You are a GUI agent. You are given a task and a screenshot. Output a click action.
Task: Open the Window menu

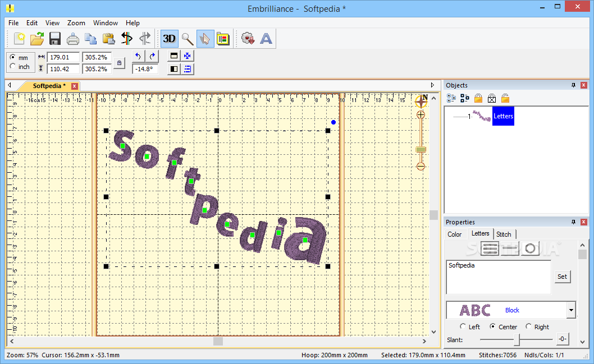pos(106,22)
